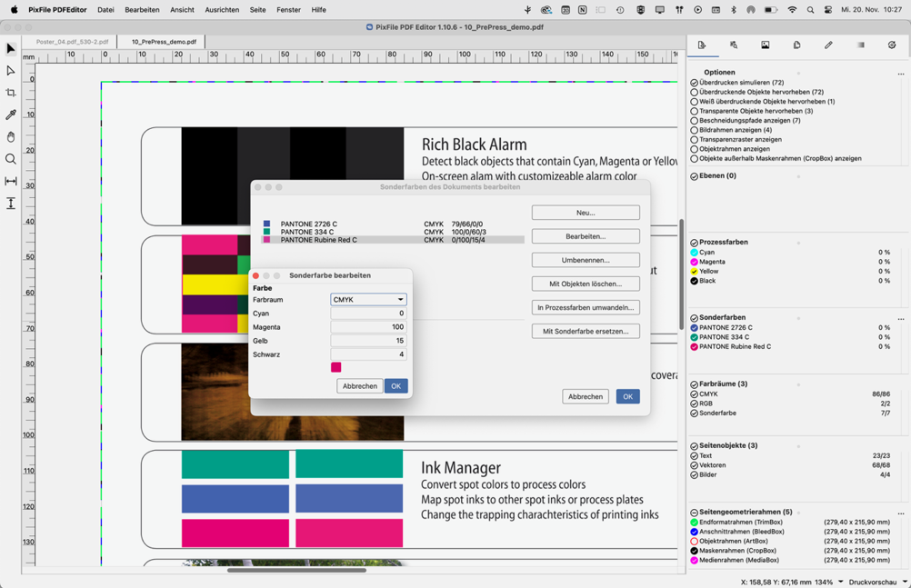Click the Gelb value input field

click(368, 341)
